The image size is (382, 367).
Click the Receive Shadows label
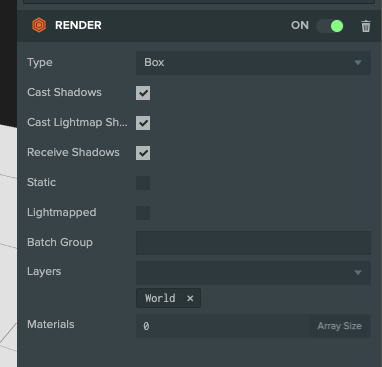[x=73, y=152]
